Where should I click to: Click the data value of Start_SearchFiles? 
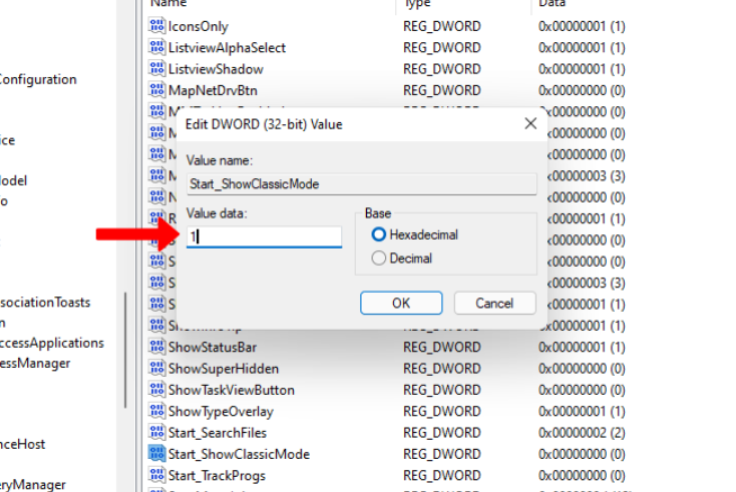point(582,432)
